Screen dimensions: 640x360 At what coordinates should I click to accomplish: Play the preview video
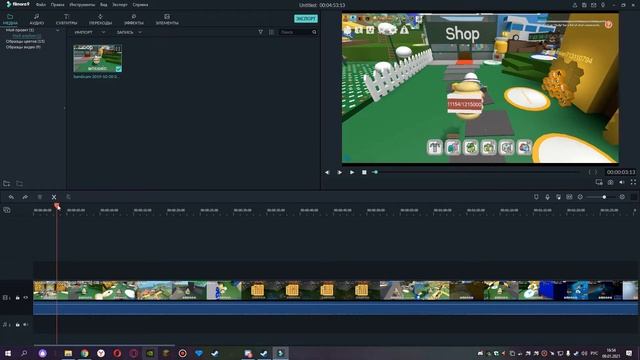352,172
